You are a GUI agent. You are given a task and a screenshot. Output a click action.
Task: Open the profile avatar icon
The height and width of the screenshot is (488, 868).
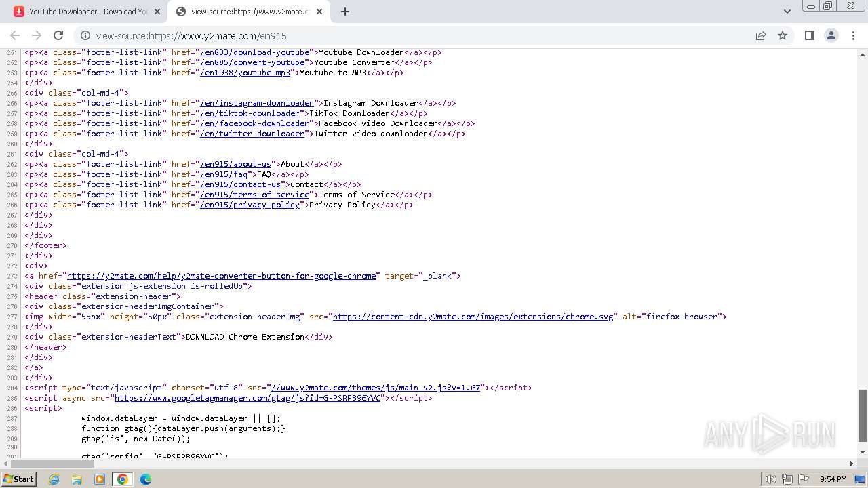tap(831, 35)
